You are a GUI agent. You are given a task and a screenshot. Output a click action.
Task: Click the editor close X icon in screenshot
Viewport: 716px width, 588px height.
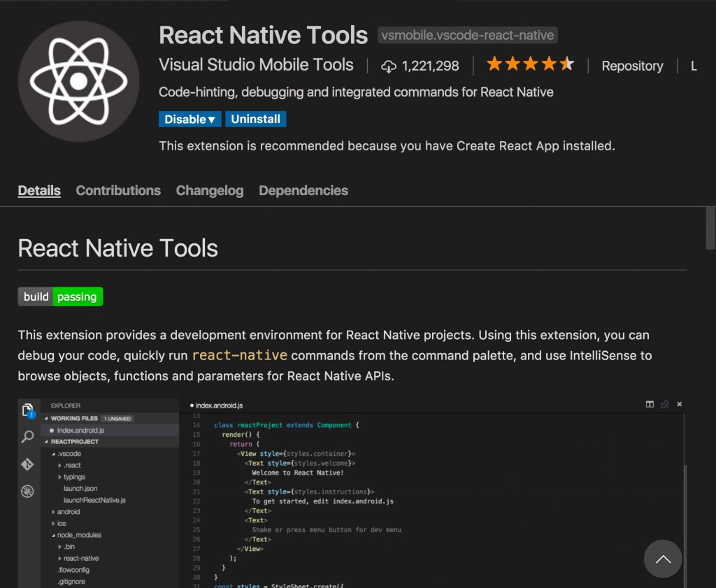tap(680, 405)
